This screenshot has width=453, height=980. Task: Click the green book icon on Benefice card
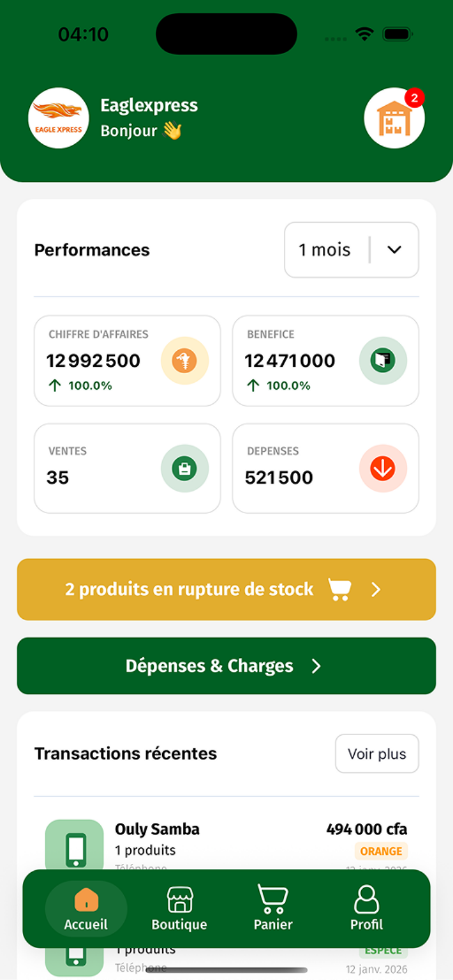point(383,360)
